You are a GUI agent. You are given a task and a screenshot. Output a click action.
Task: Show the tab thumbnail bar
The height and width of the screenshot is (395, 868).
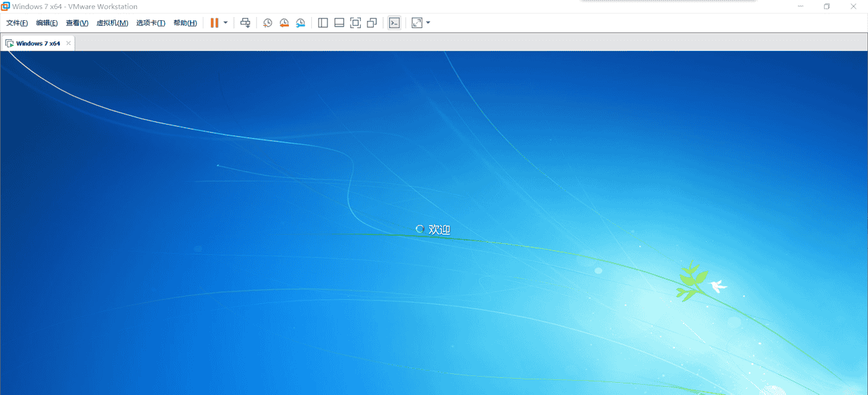tap(339, 22)
